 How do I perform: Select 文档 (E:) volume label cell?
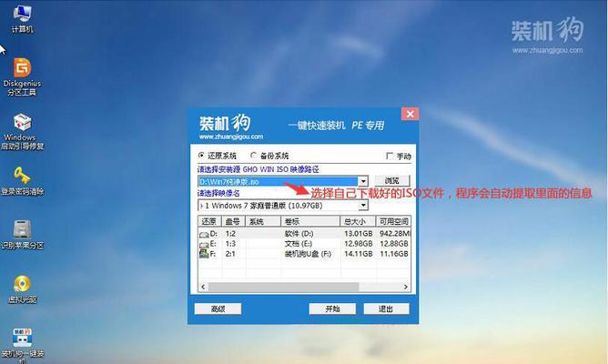(299, 244)
